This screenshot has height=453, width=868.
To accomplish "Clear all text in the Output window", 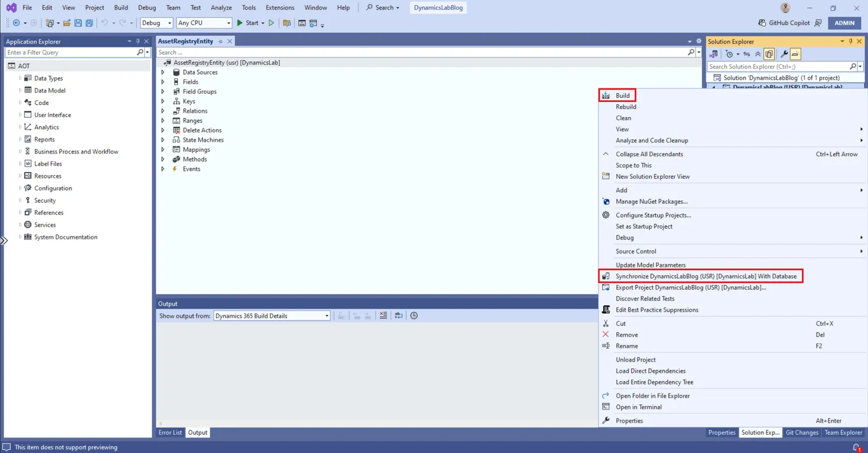I will click(384, 316).
